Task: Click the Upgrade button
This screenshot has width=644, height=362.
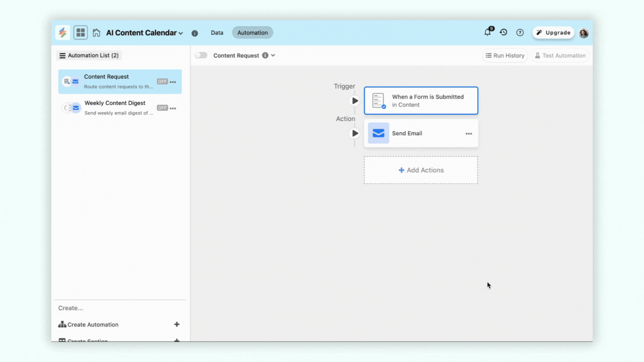Action: (553, 33)
